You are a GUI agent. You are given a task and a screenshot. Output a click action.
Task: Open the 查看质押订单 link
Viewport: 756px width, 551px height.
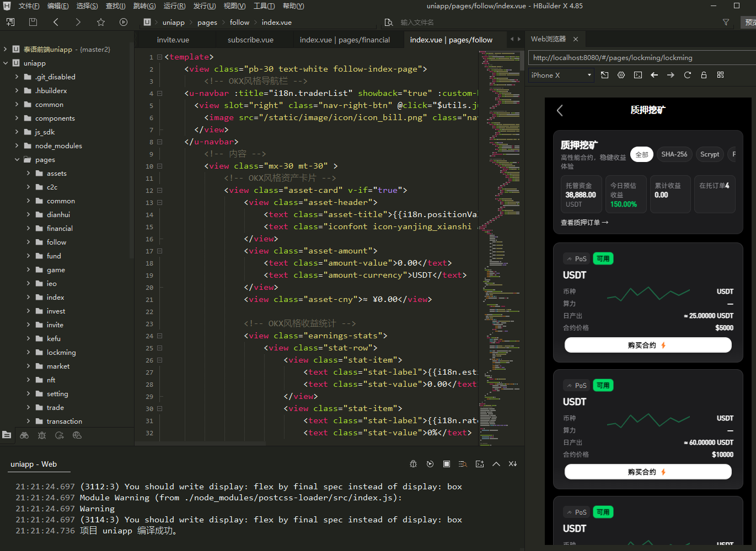click(584, 223)
